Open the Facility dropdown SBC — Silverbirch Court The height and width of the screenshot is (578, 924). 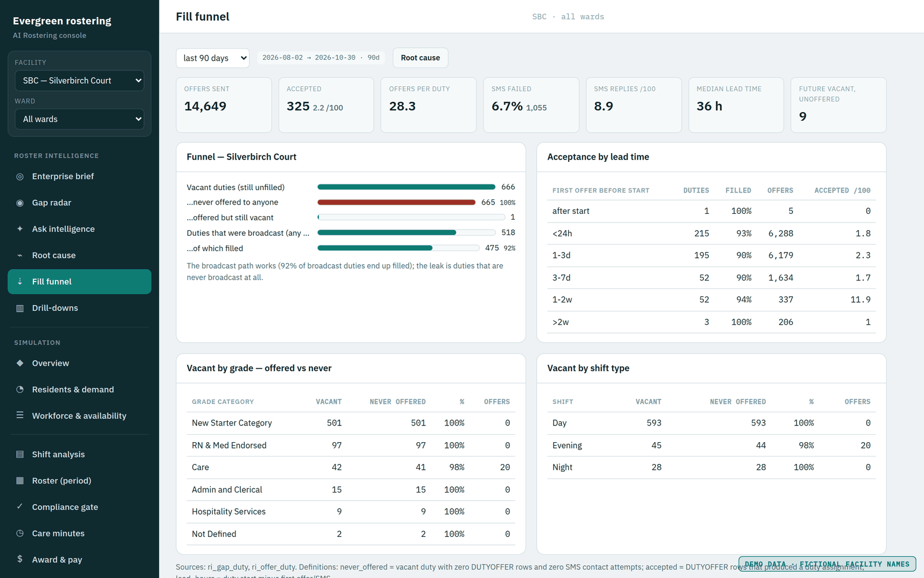tap(80, 80)
